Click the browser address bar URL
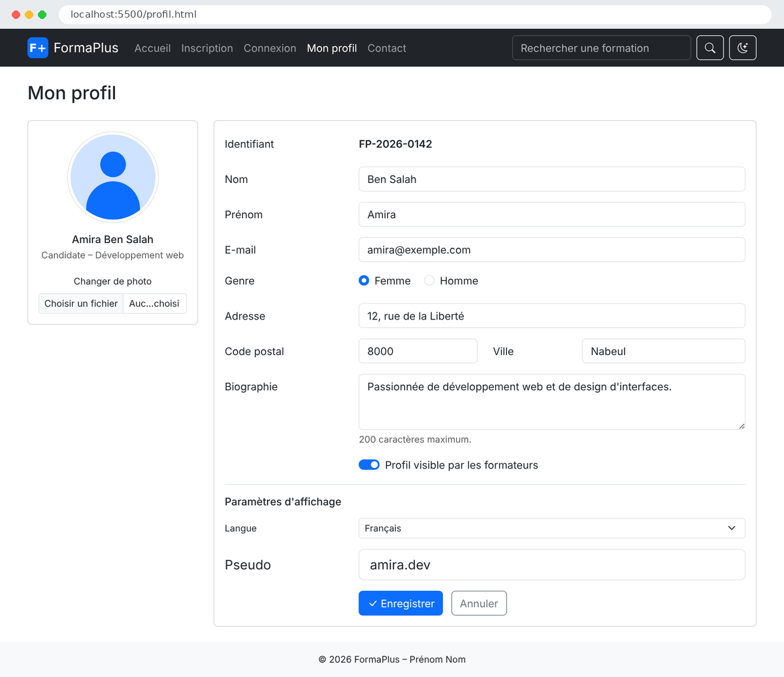The width and height of the screenshot is (784, 677). tap(133, 14)
